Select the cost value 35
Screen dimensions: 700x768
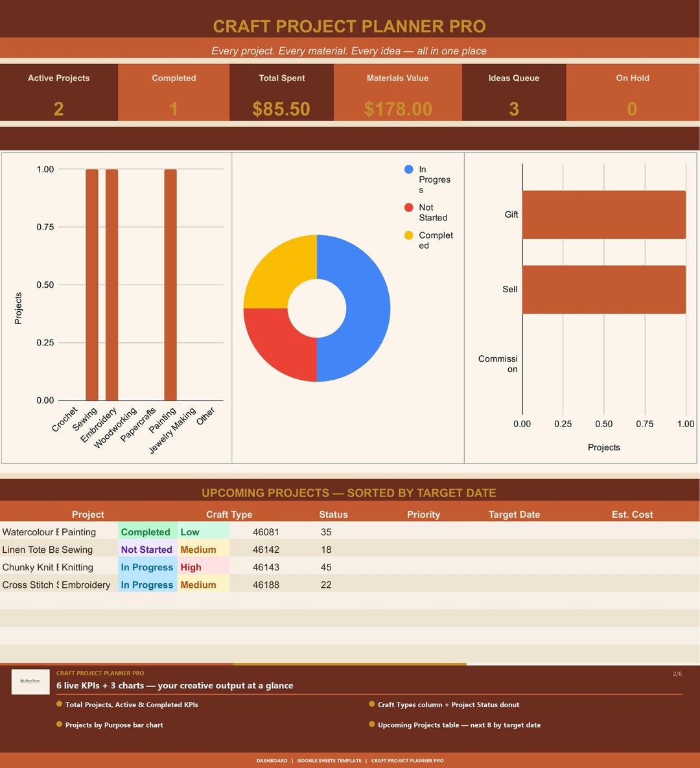tap(326, 532)
